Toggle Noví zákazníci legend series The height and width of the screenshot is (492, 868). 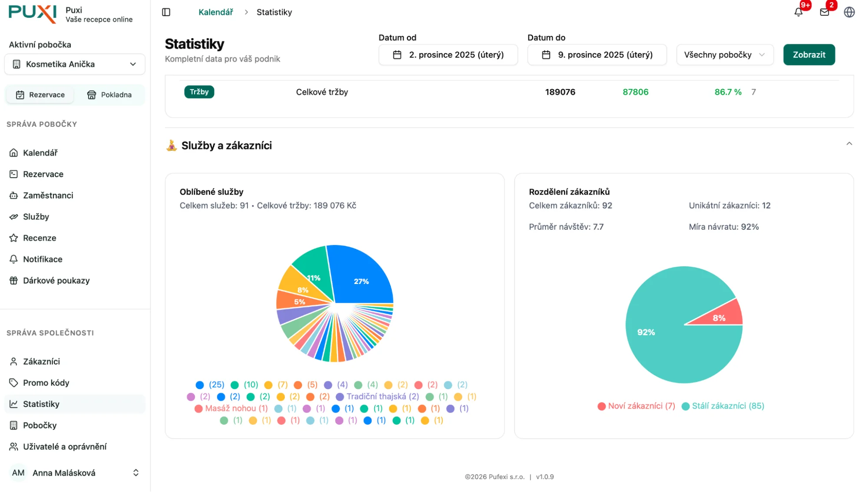click(636, 406)
